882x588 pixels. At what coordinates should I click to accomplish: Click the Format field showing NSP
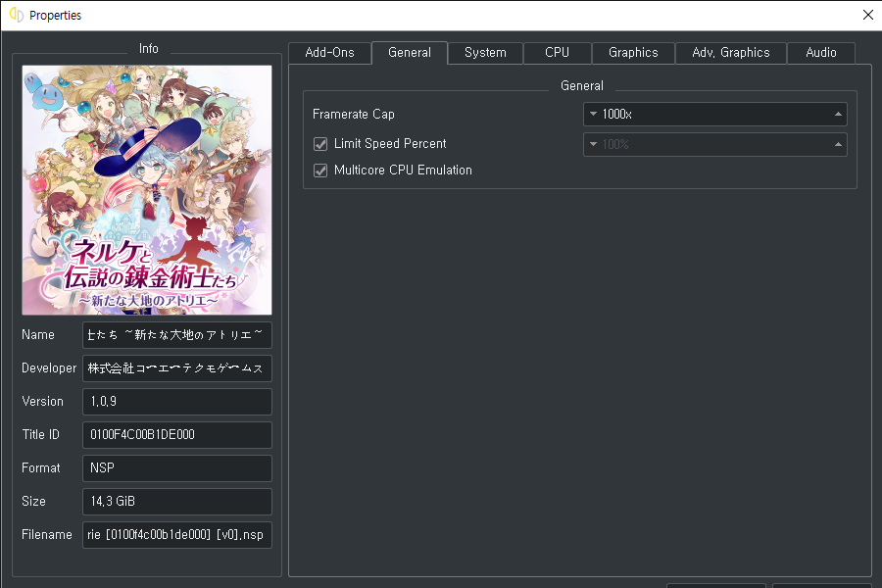177,468
